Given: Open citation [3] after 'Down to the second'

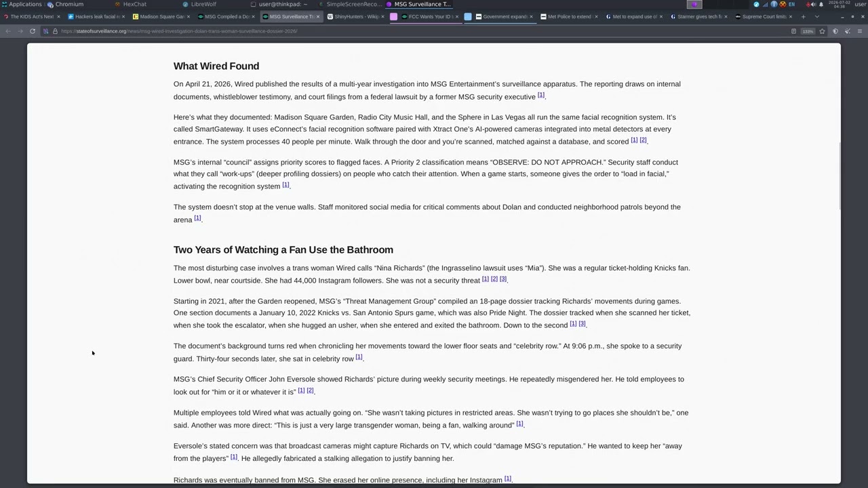Looking at the screenshot, I should coord(581,324).
